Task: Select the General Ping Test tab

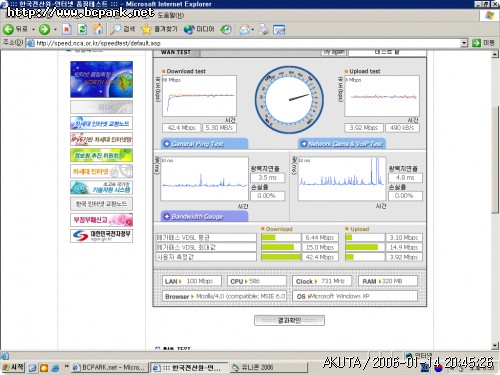Action: click(204, 144)
